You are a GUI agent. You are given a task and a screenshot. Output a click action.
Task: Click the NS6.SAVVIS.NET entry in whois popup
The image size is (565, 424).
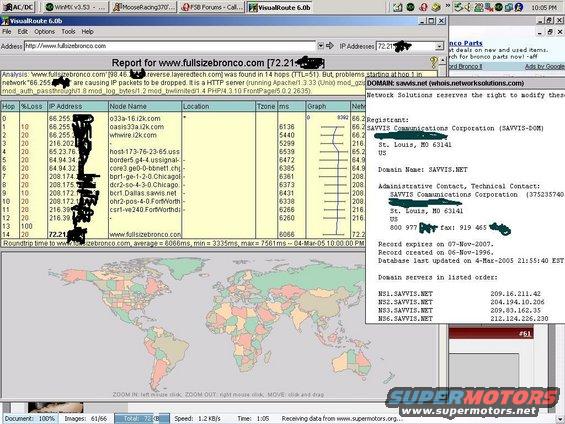pyautogui.click(x=405, y=319)
